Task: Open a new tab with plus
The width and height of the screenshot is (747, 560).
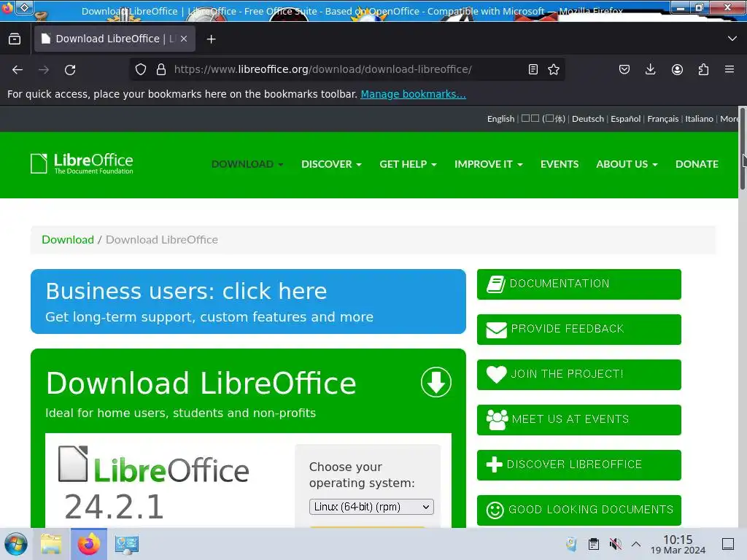Action: pyautogui.click(x=211, y=39)
